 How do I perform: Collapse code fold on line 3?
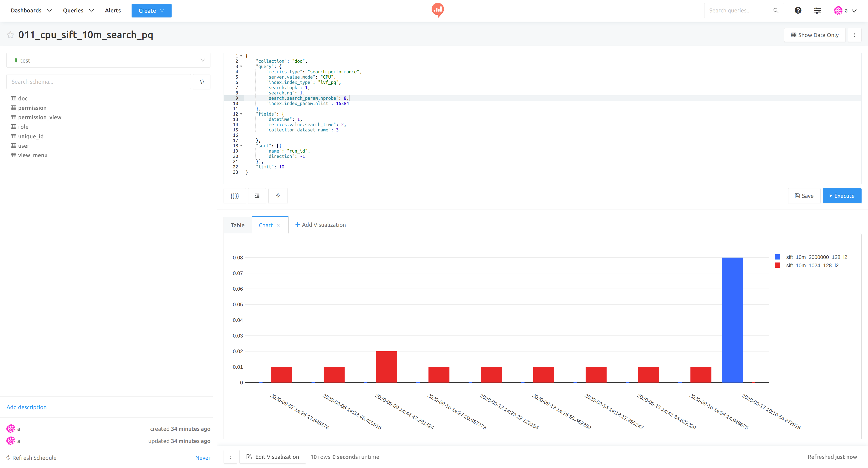(241, 66)
